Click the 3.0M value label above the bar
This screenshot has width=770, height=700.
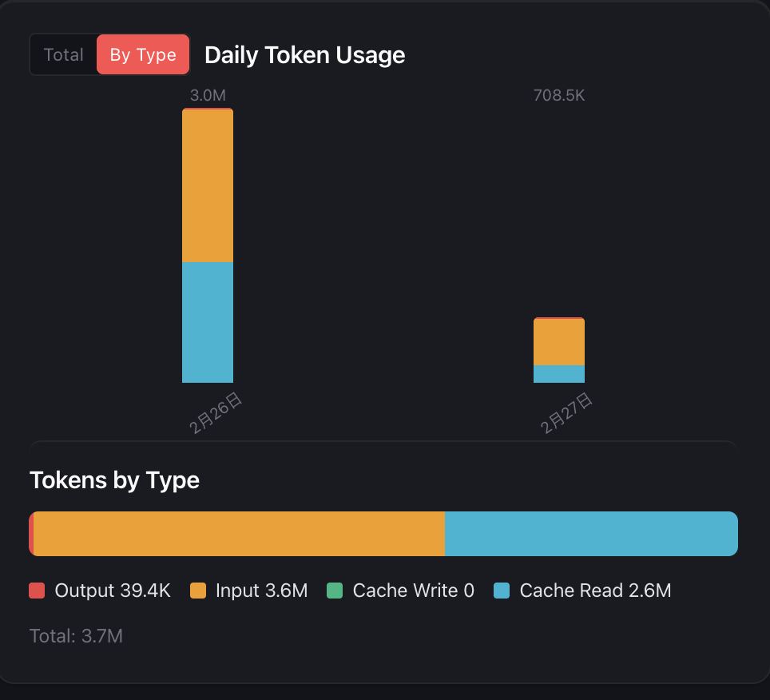click(x=208, y=96)
